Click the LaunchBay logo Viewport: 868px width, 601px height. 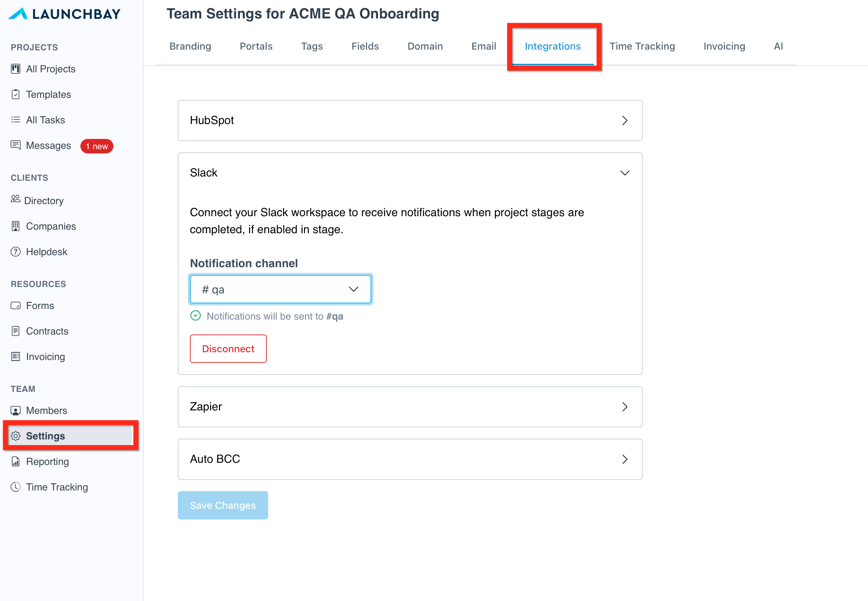tap(64, 14)
